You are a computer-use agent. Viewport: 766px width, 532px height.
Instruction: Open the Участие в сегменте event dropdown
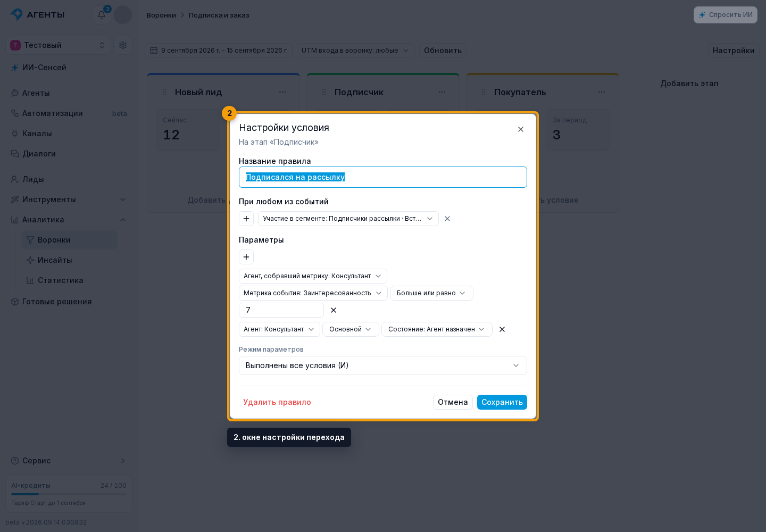point(348,219)
